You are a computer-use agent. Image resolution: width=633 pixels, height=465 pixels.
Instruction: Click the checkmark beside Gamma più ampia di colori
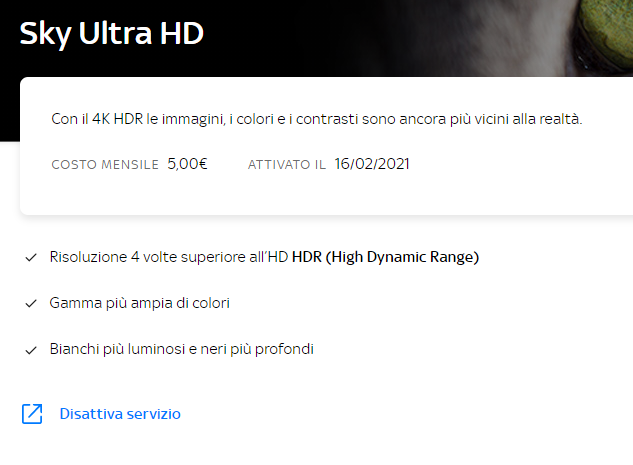point(31,304)
